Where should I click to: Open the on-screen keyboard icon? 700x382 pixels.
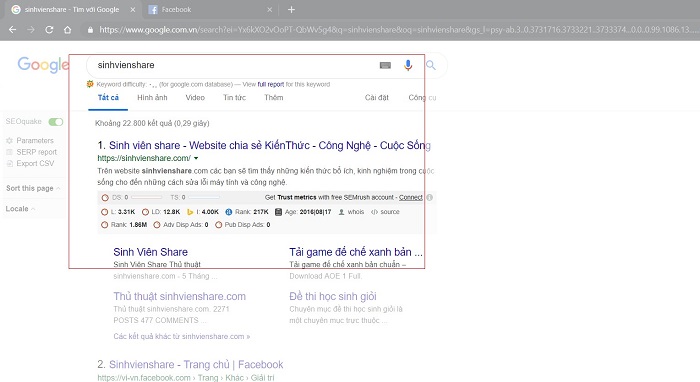[x=385, y=66]
